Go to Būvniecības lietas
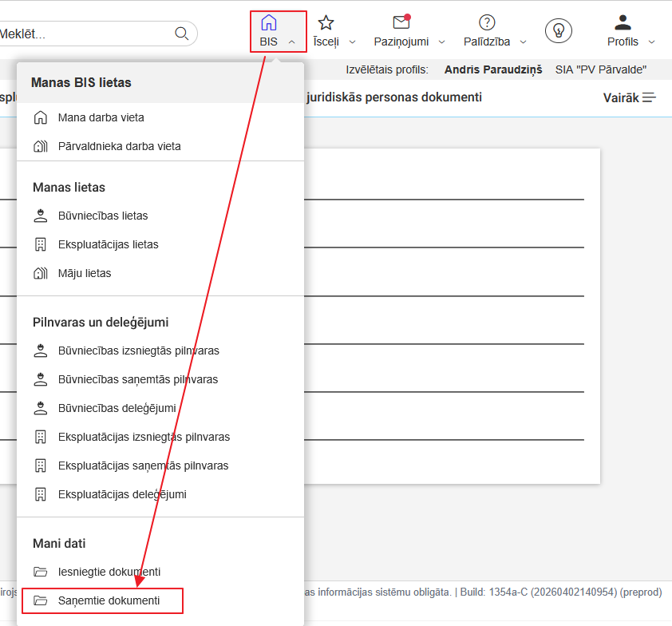 click(x=102, y=216)
